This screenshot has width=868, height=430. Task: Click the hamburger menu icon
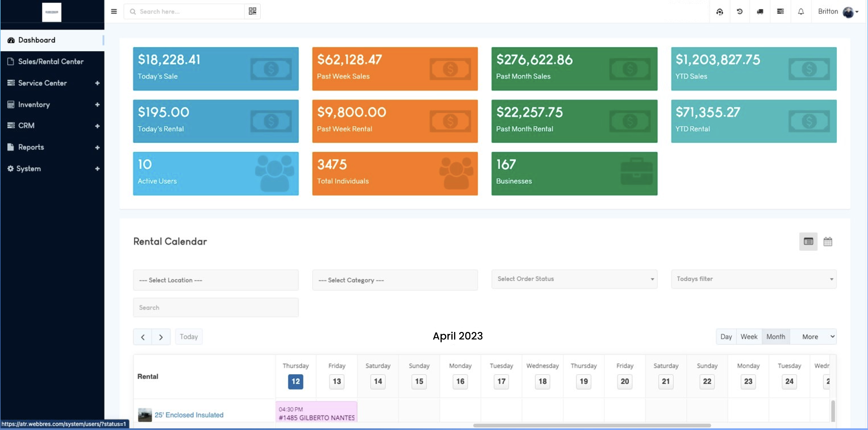114,11
